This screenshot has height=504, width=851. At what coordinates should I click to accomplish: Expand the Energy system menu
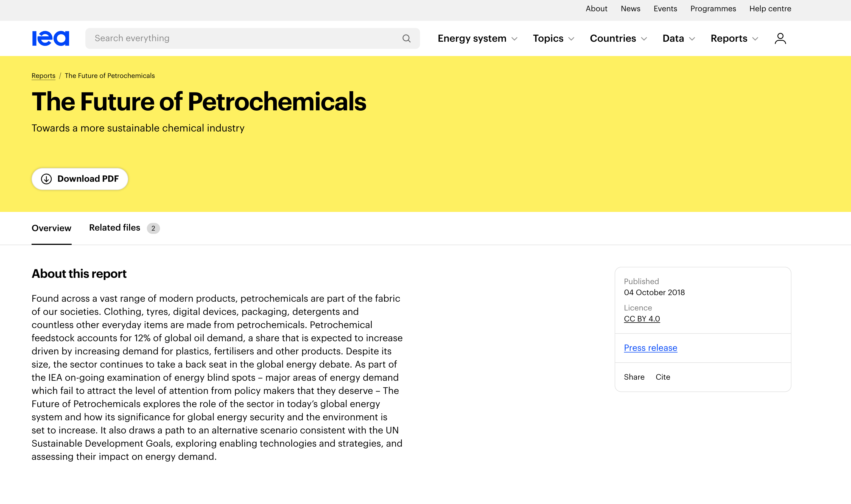coord(477,38)
